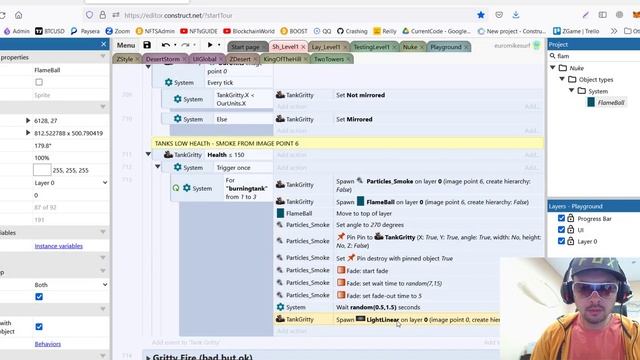
Task: Open the TwoTowers tab
Action: coord(329,59)
